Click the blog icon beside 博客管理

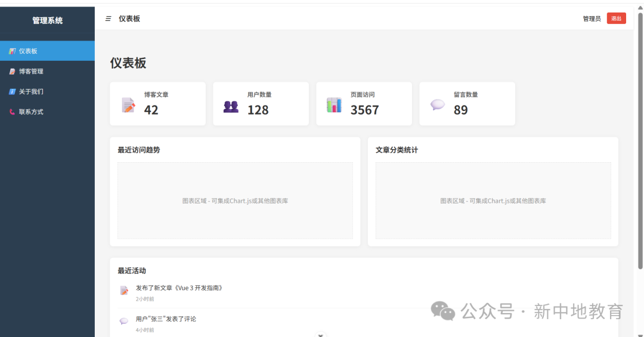point(13,72)
